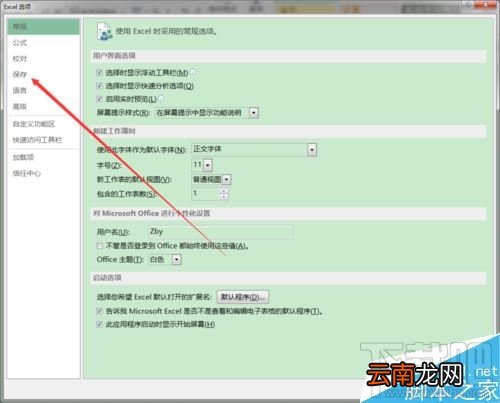This screenshot has height=403, width=500.
Task: Click info icon beside 浮动工具栏 option
Action: click(193, 72)
